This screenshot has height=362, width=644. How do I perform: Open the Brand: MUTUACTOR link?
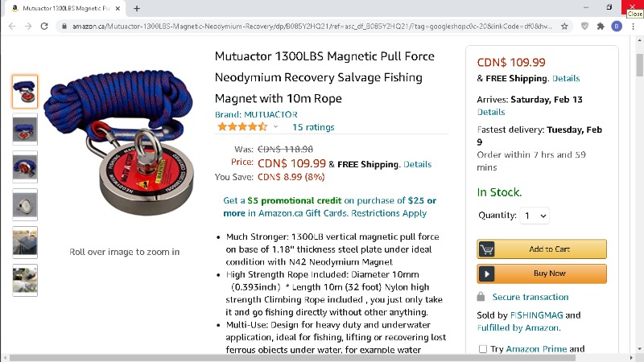tap(256, 114)
